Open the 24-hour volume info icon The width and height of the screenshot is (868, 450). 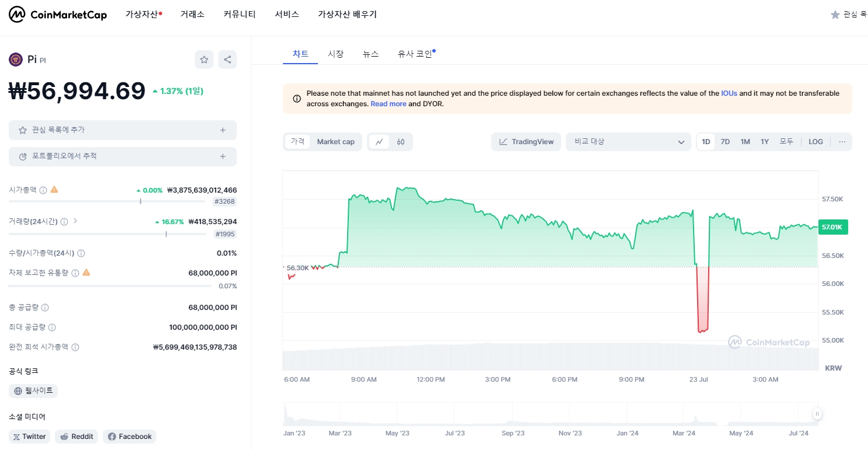64,222
